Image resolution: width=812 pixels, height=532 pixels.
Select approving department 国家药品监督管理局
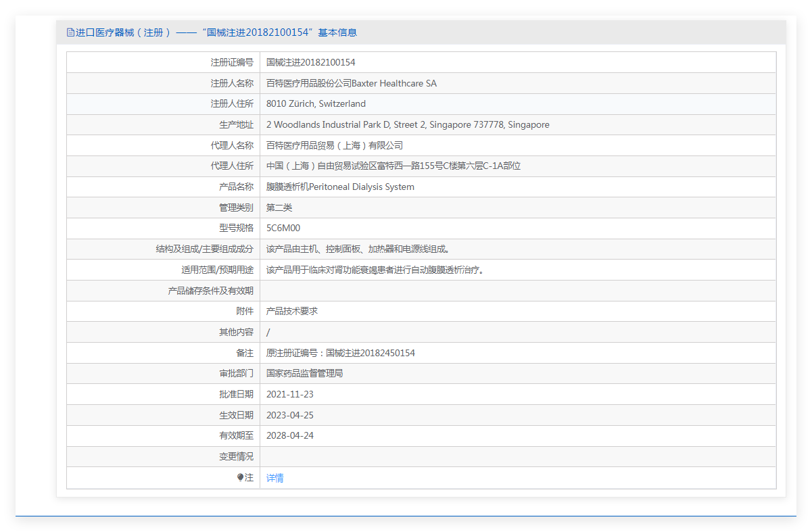coord(305,373)
